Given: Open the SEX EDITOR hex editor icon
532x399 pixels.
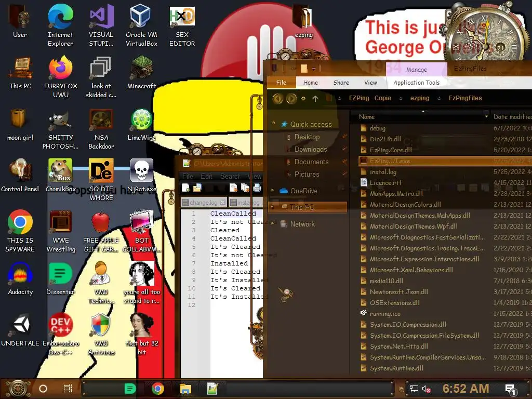Looking at the screenshot, I should [182, 25].
